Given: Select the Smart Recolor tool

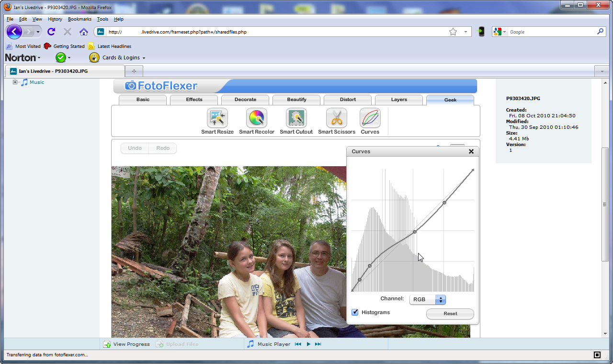Looking at the screenshot, I should tap(257, 118).
